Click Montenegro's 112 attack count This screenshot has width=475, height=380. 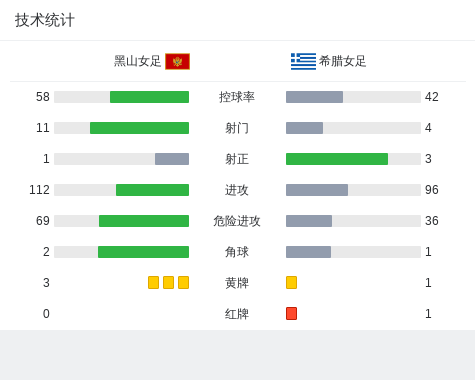click(x=39, y=190)
